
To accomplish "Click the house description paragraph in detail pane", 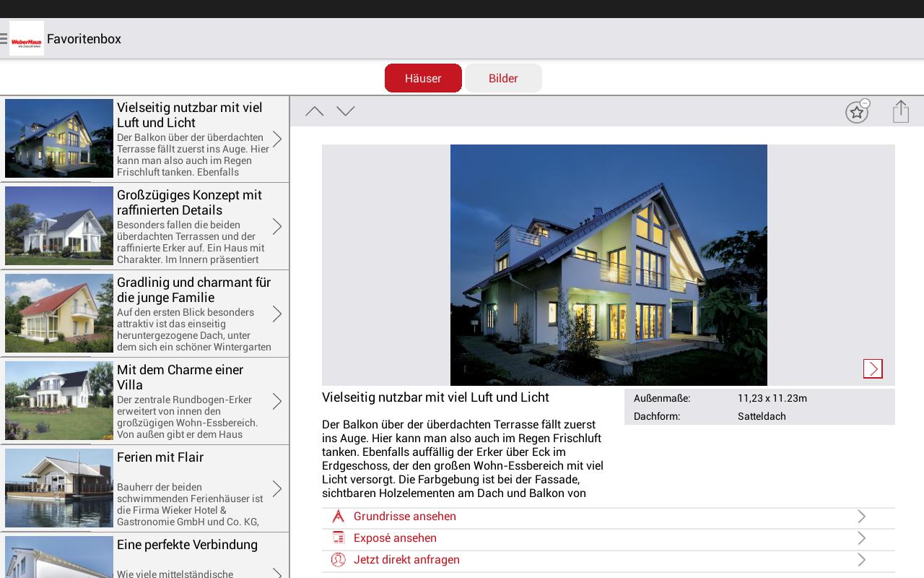I will tap(462, 459).
